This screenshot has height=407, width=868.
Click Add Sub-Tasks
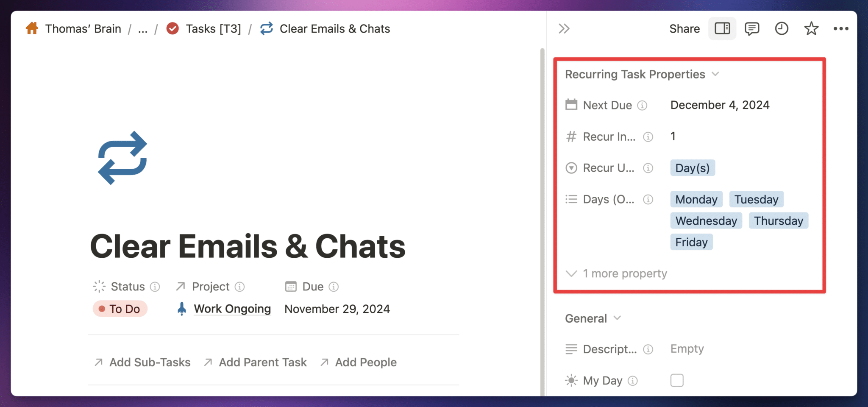[149, 362]
